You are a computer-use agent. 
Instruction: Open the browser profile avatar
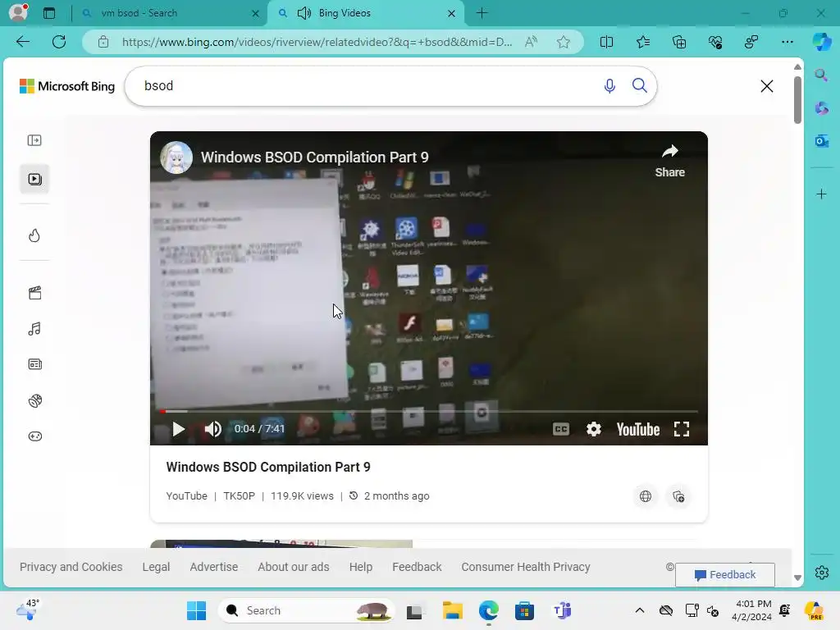point(19,12)
